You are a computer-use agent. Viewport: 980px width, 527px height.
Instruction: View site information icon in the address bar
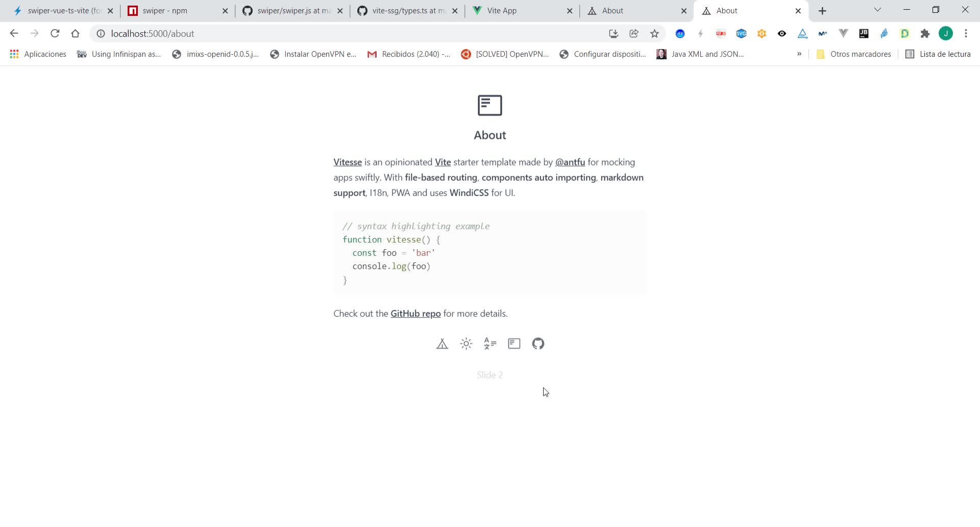coord(101,34)
